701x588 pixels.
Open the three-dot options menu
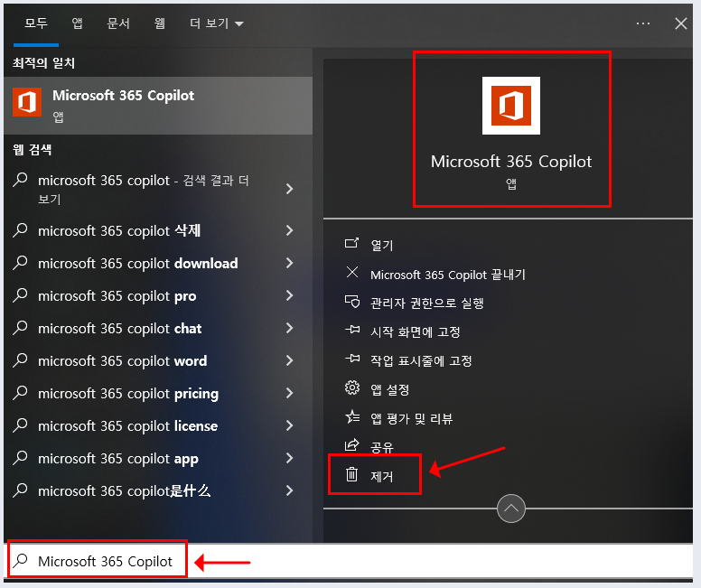(x=643, y=23)
